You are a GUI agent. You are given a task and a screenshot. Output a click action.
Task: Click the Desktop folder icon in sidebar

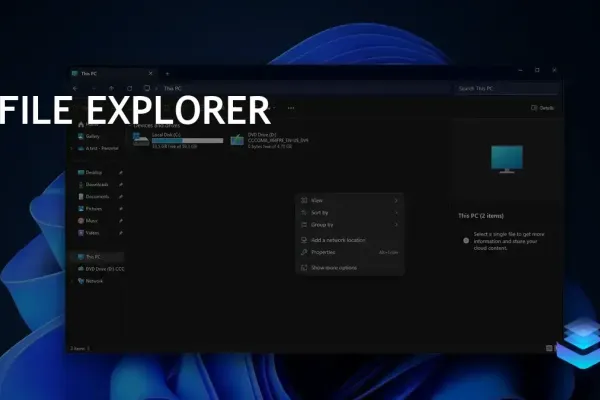coord(81,173)
